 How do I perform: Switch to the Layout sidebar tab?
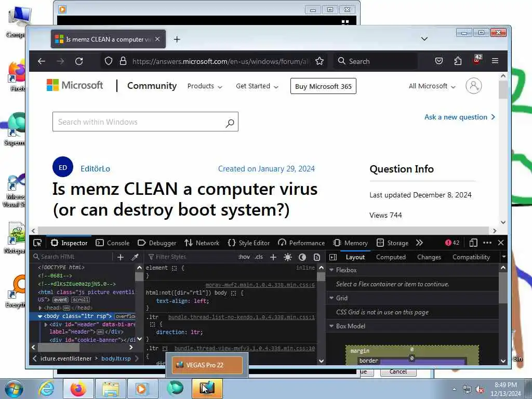pos(355,257)
